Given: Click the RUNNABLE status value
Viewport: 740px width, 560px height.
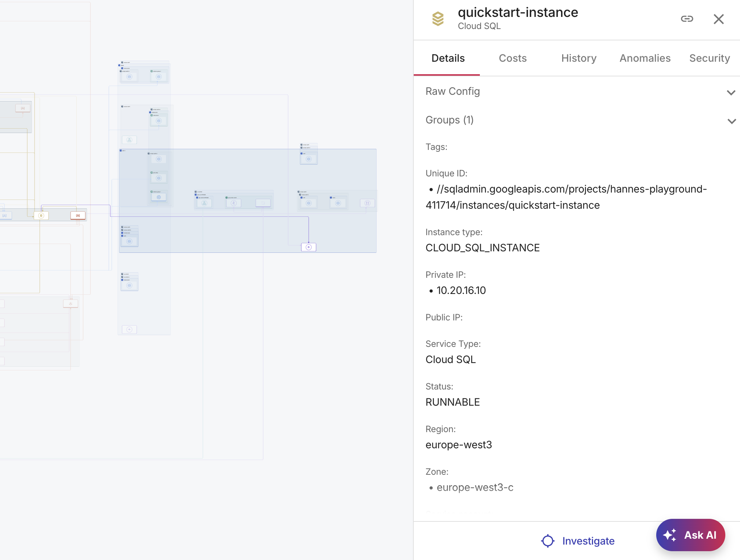Looking at the screenshot, I should pos(453,402).
